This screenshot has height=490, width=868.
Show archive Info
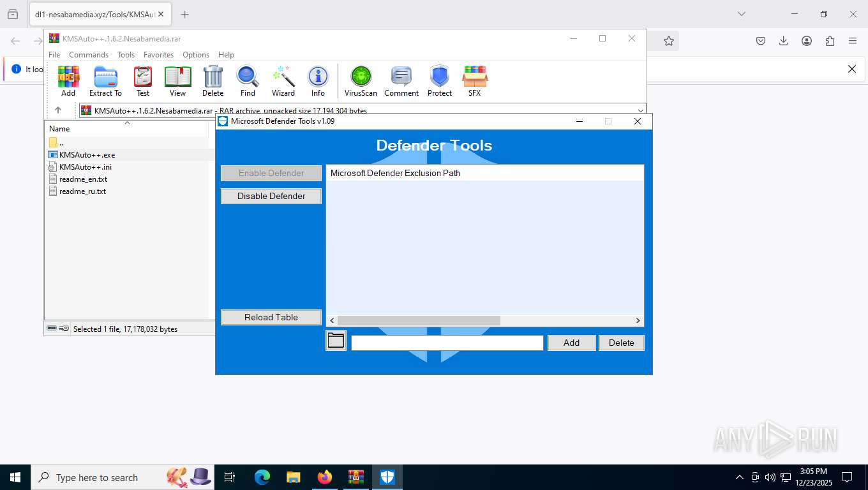click(318, 81)
